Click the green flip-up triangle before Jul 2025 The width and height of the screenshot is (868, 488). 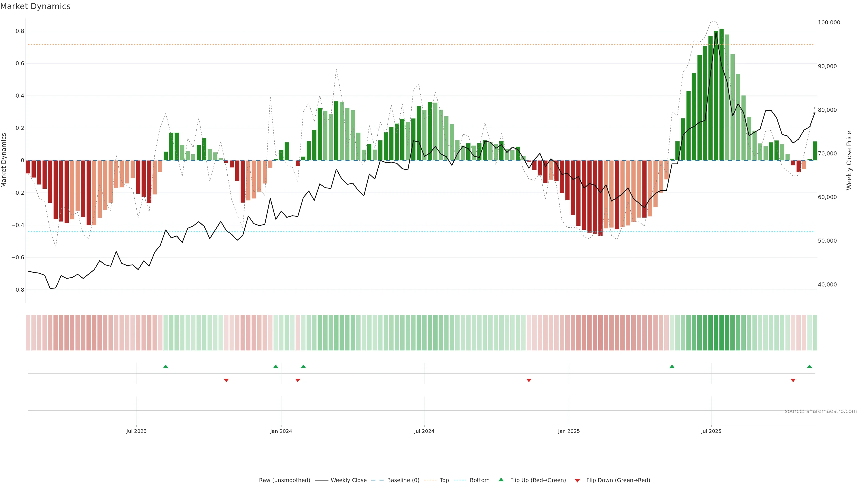[672, 366]
